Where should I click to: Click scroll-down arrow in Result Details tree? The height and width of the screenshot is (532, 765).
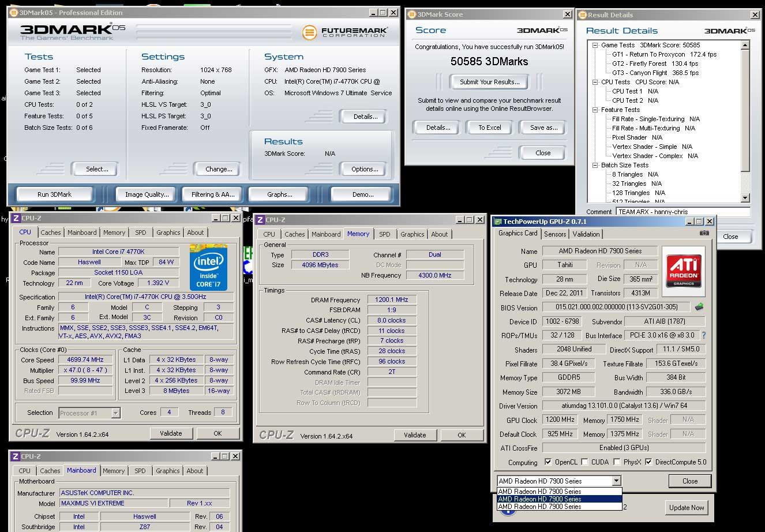tap(745, 198)
